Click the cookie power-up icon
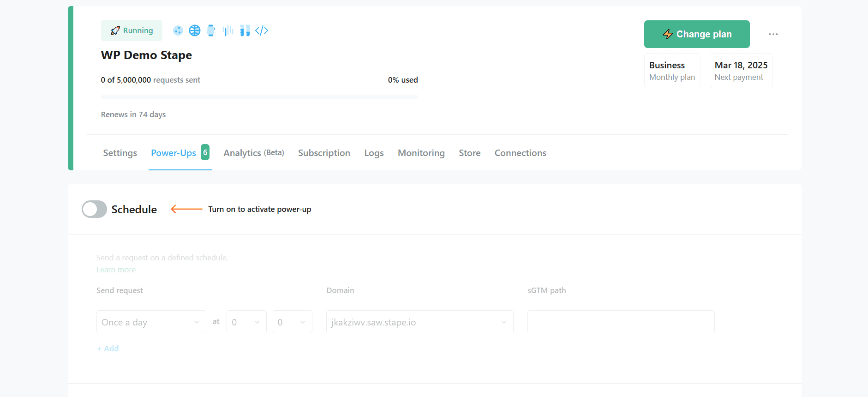This screenshot has width=868, height=397. click(178, 30)
